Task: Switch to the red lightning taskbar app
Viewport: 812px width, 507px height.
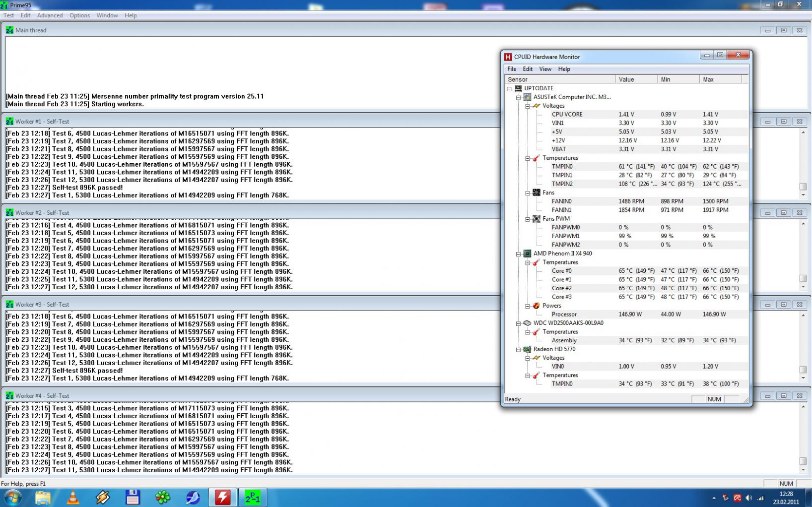Action: click(222, 497)
